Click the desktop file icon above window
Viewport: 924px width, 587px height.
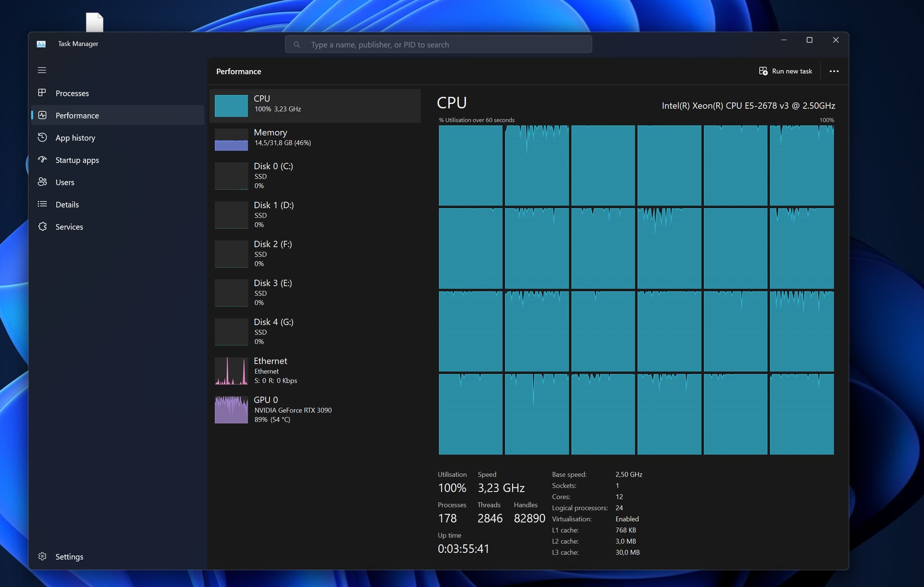click(x=94, y=22)
